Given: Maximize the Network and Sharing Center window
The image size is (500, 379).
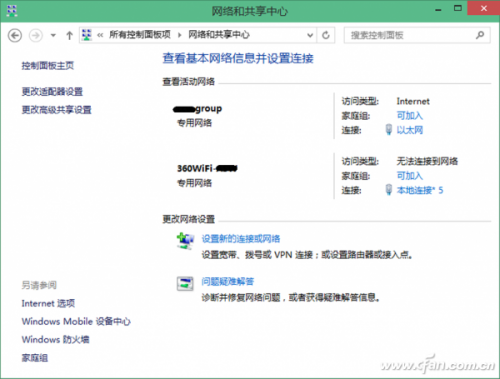Looking at the screenshot, I should click(458, 8).
